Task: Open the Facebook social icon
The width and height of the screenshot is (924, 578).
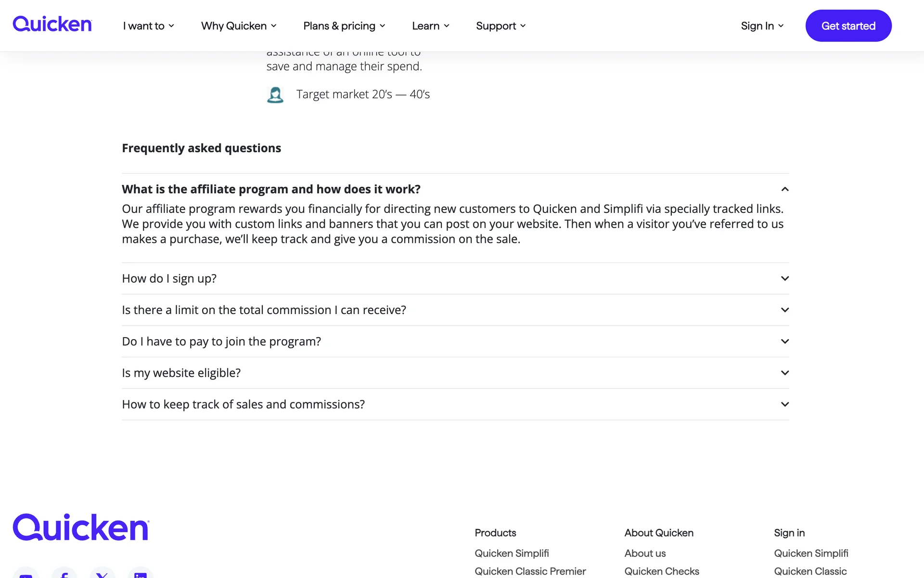Action: coord(64,575)
